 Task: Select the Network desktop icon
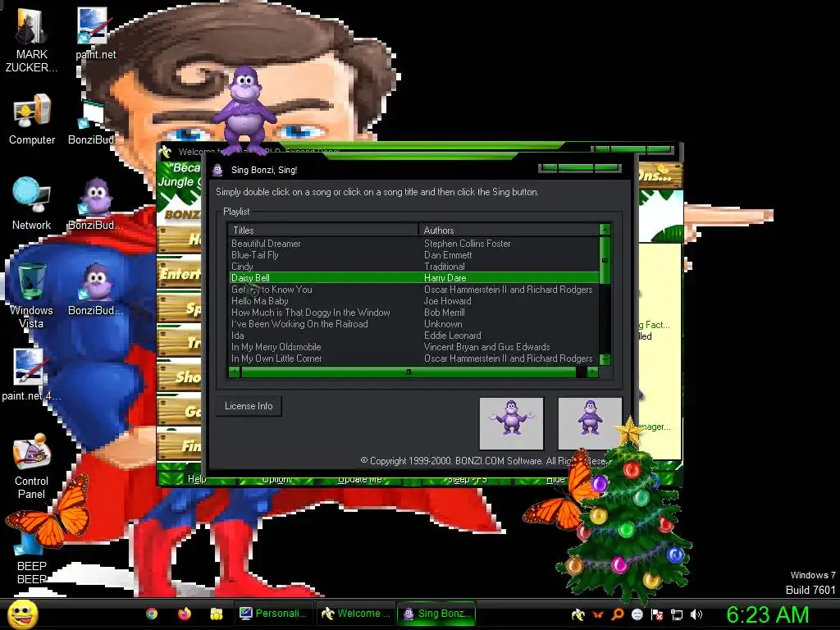tap(31, 203)
